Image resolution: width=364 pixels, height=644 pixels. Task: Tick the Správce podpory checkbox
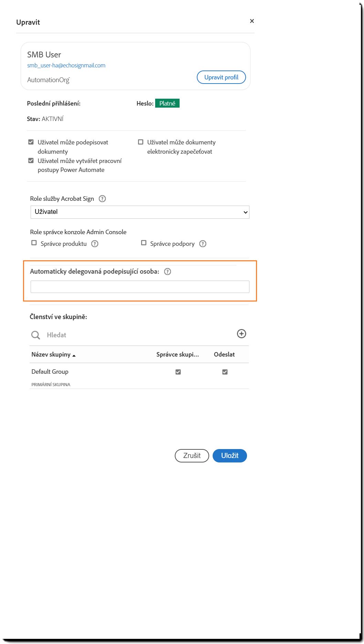pyautogui.click(x=144, y=243)
